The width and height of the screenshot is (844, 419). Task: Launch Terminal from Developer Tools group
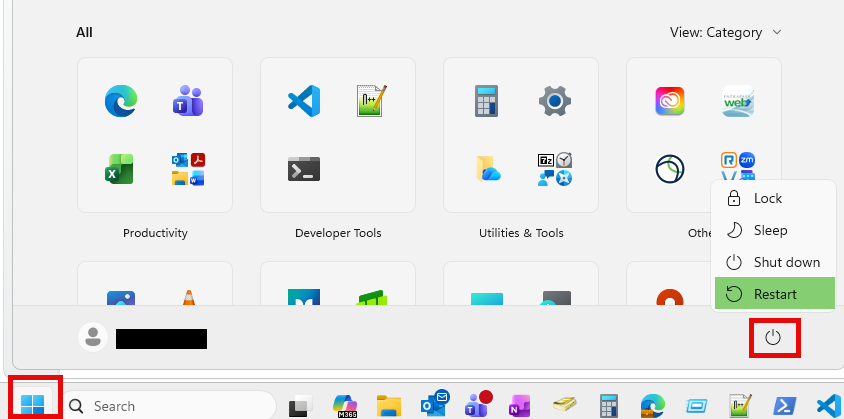pos(304,169)
